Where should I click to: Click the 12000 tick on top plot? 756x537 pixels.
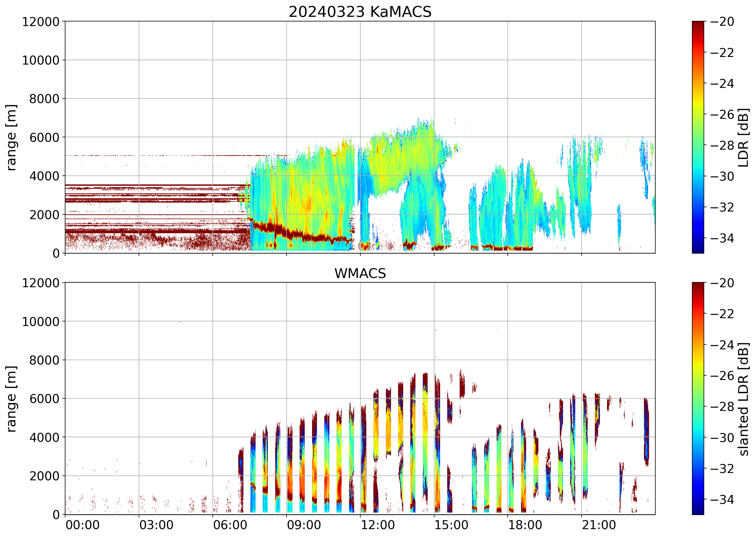click(41, 22)
